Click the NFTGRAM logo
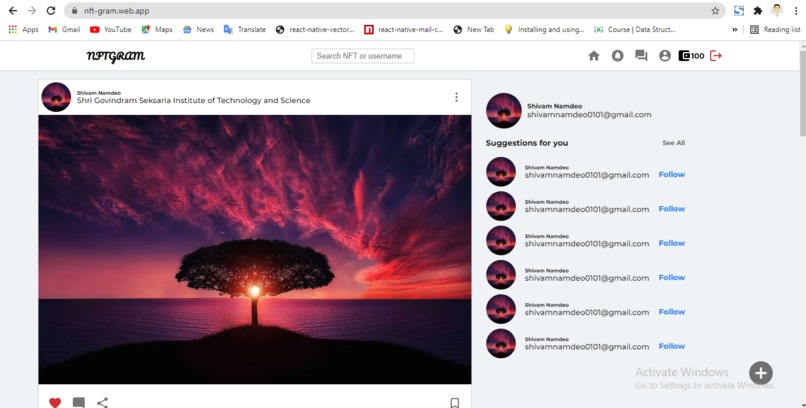806x408 pixels. [116, 56]
